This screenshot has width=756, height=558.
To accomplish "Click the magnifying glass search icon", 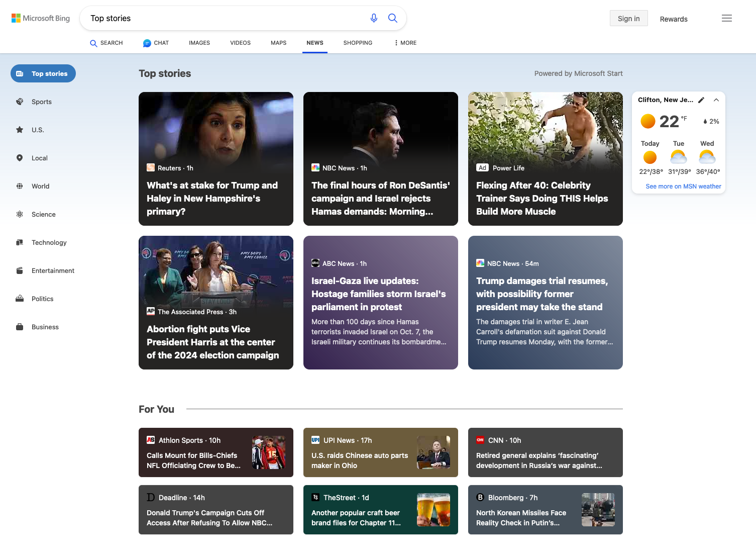I will [393, 18].
